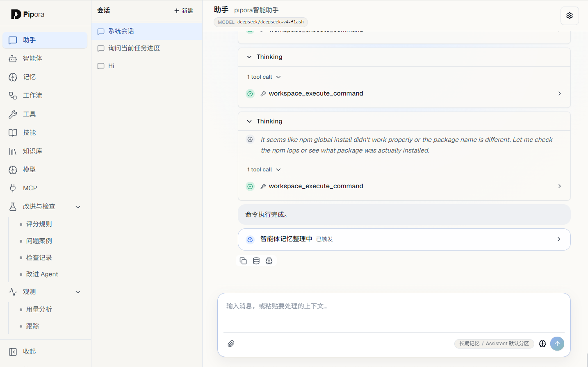The width and height of the screenshot is (588, 367).
Task: Click 长期记忆 / Assistant 默认分区 badge
Action: tap(494, 344)
